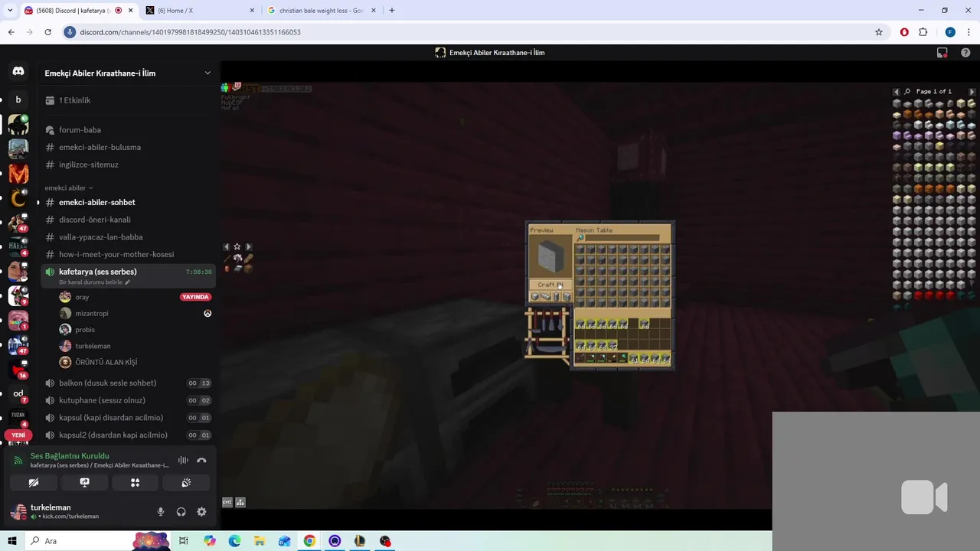Open Discord direct messages home icon

coord(18,71)
